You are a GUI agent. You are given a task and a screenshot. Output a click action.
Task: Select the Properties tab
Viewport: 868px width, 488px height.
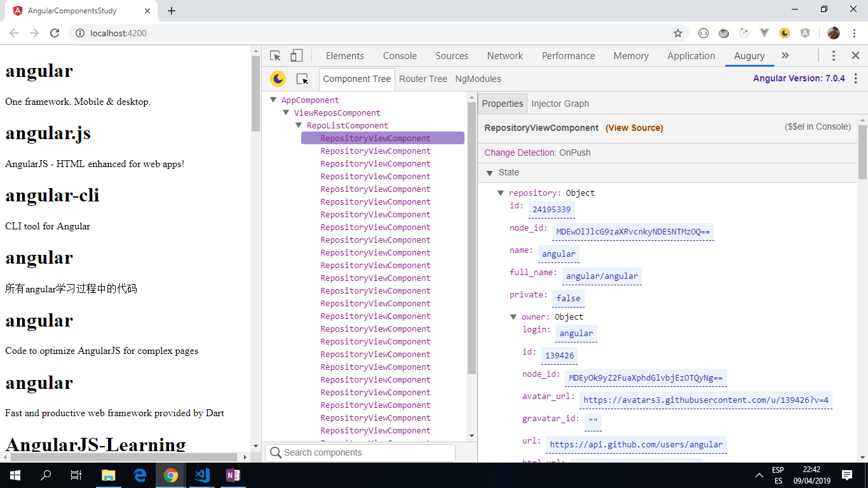point(503,104)
